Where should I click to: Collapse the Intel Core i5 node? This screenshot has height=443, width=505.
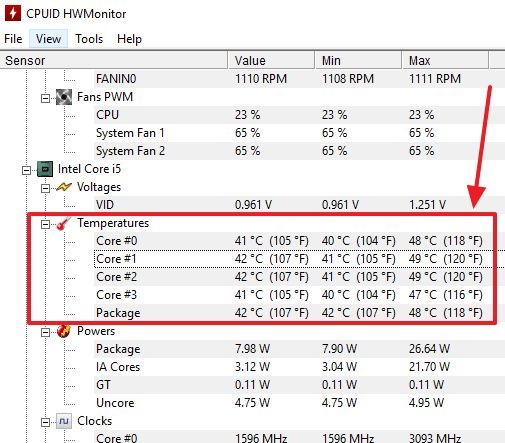click(x=26, y=170)
